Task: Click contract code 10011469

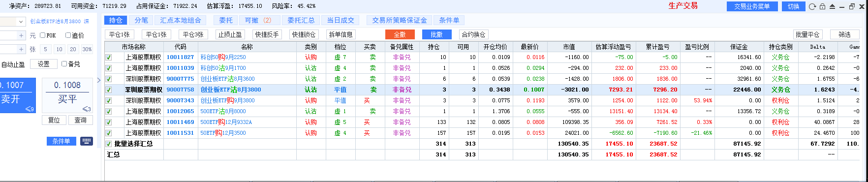Action: [180, 122]
